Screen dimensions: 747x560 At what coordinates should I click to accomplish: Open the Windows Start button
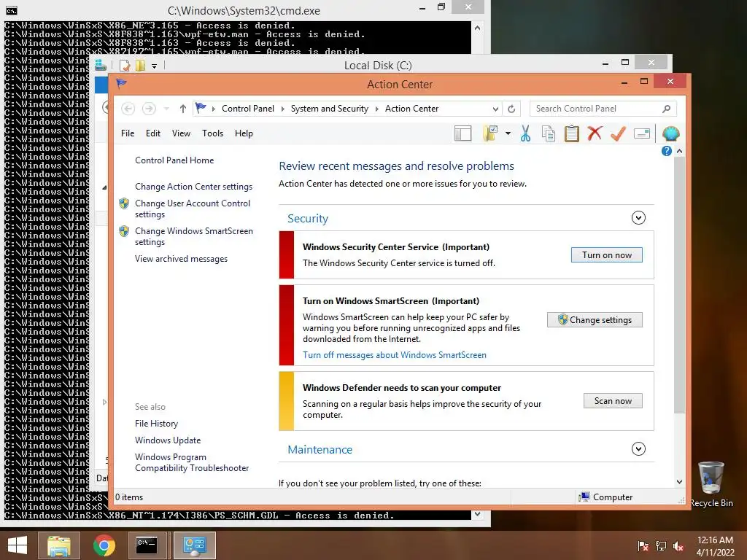(x=18, y=545)
